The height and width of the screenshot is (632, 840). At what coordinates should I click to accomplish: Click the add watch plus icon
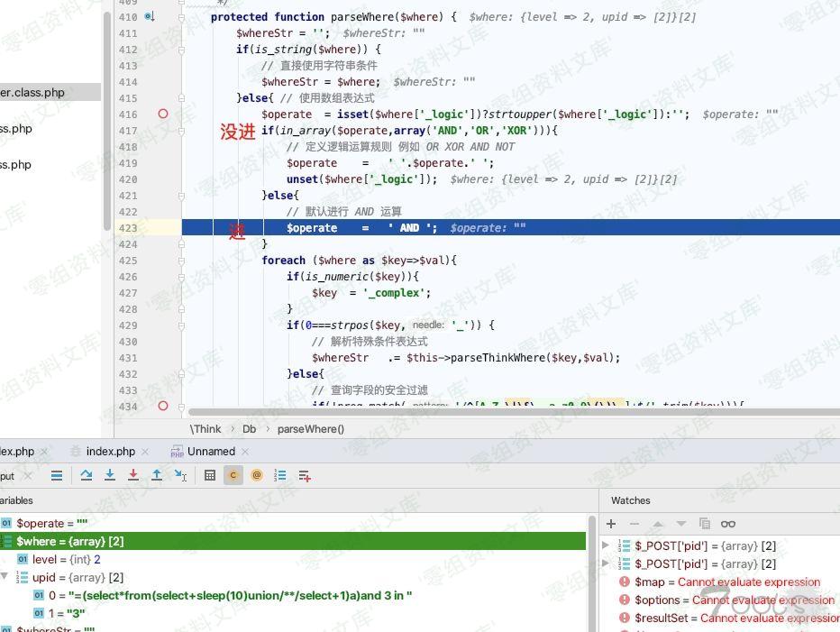[x=611, y=524]
